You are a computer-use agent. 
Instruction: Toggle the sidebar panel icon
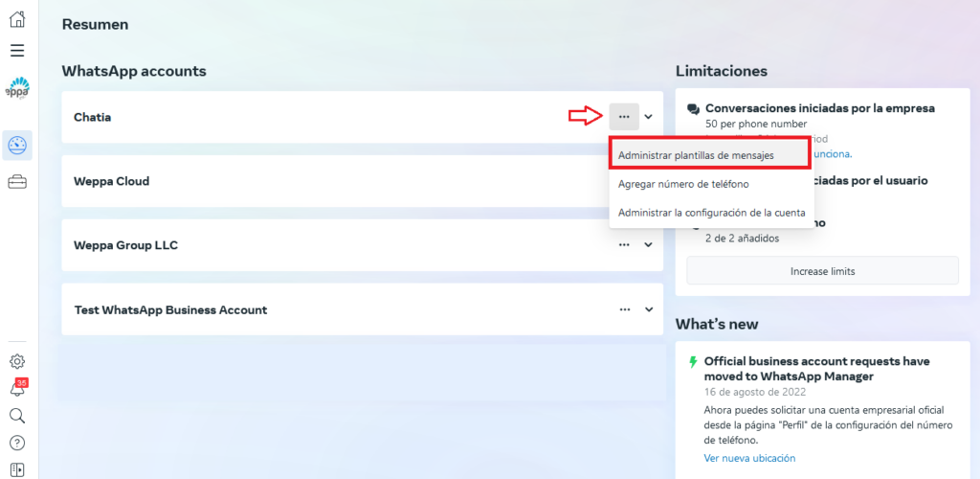coord(17,469)
